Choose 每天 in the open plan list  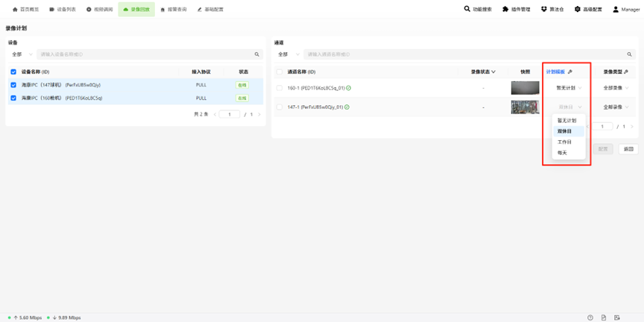tap(569, 153)
